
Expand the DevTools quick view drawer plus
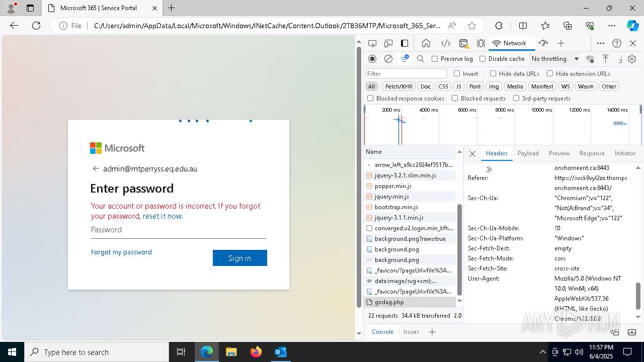pos(432,332)
